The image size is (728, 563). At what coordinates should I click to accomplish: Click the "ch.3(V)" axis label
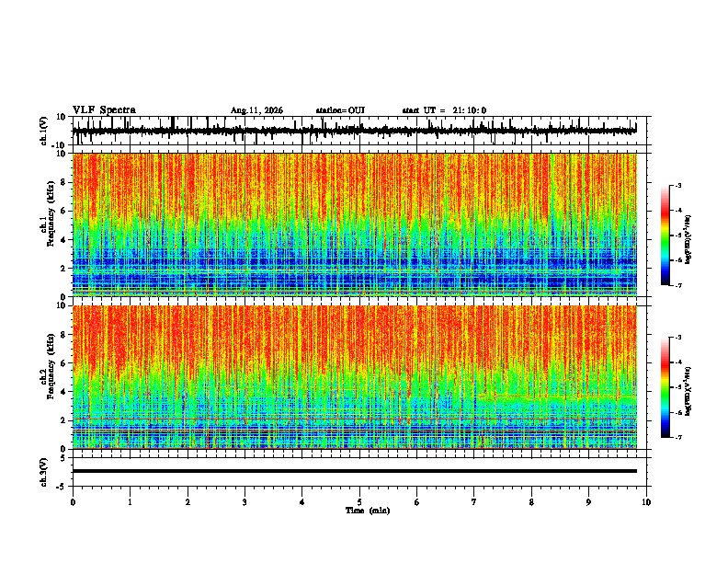coord(44,472)
